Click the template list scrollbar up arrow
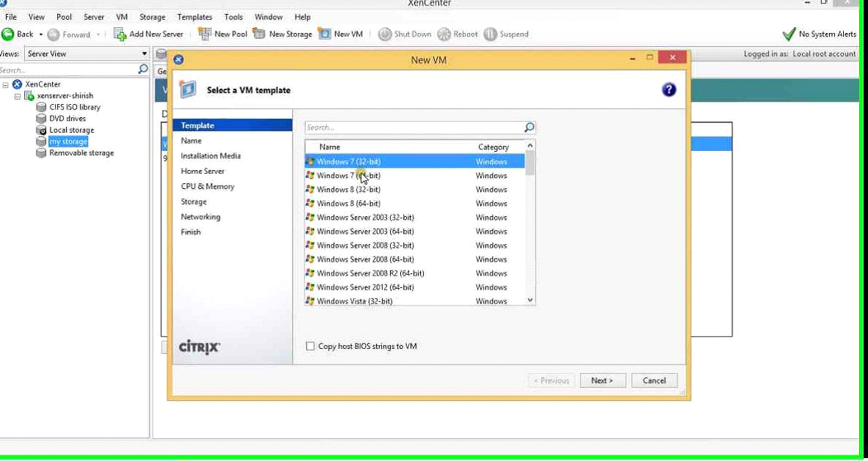 click(x=530, y=146)
